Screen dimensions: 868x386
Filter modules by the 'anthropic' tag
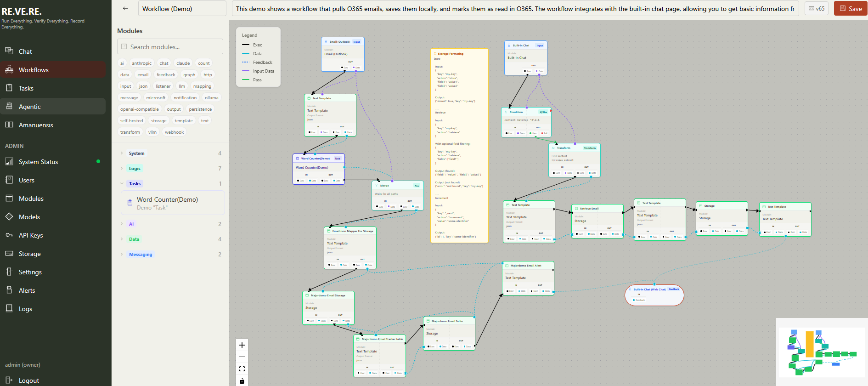click(x=141, y=63)
